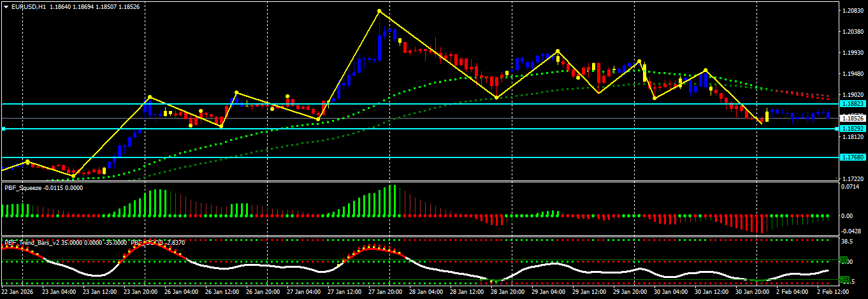Click the 27 Jan 20:00 time label
This screenshot has height=299, width=868.
(385, 291)
